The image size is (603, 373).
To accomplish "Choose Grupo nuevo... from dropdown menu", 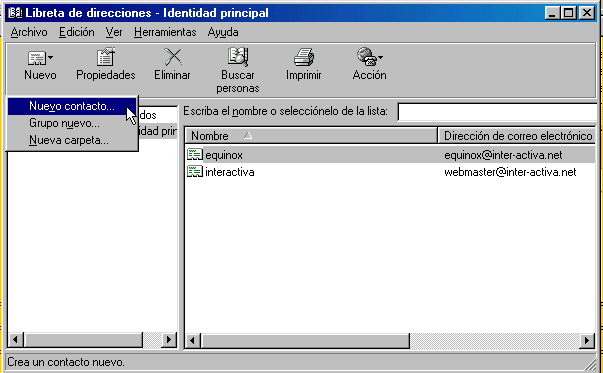I will (72, 123).
